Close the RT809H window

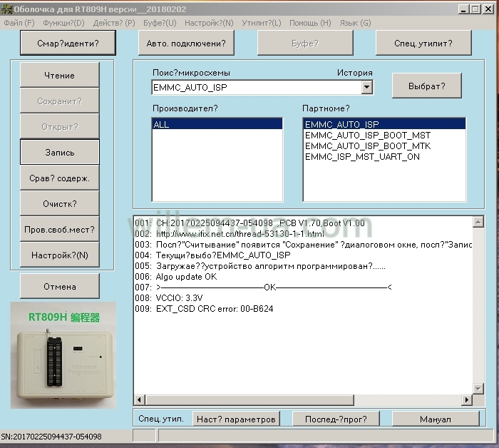click(488, 9)
